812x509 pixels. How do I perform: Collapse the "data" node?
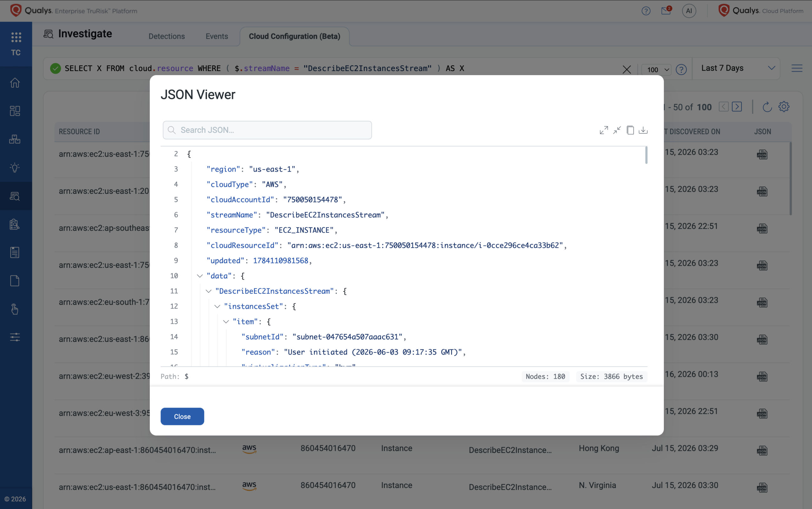pyautogui.click(x=200, y=276)
